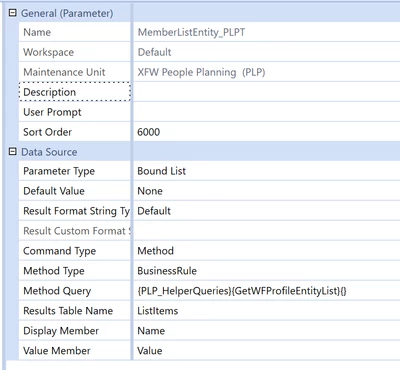Screen dimensions: 400x370
Task: Collapse the Data Source section
Action: (13, 152)
